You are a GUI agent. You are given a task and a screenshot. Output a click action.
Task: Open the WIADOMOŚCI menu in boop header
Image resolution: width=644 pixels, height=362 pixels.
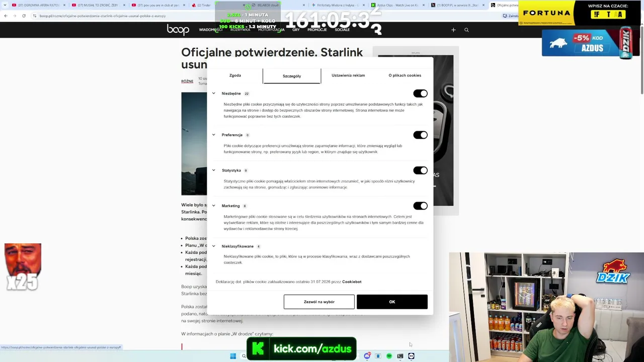(211, 30)
